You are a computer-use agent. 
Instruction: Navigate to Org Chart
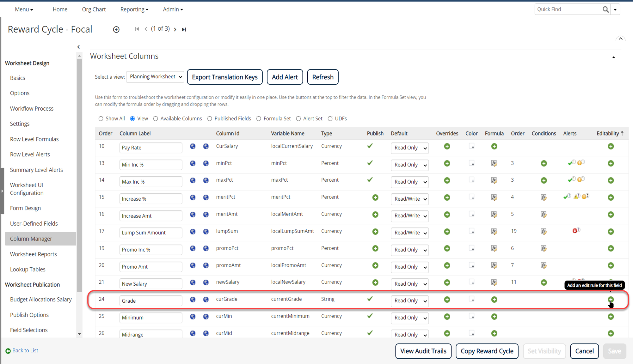(94, 9)
